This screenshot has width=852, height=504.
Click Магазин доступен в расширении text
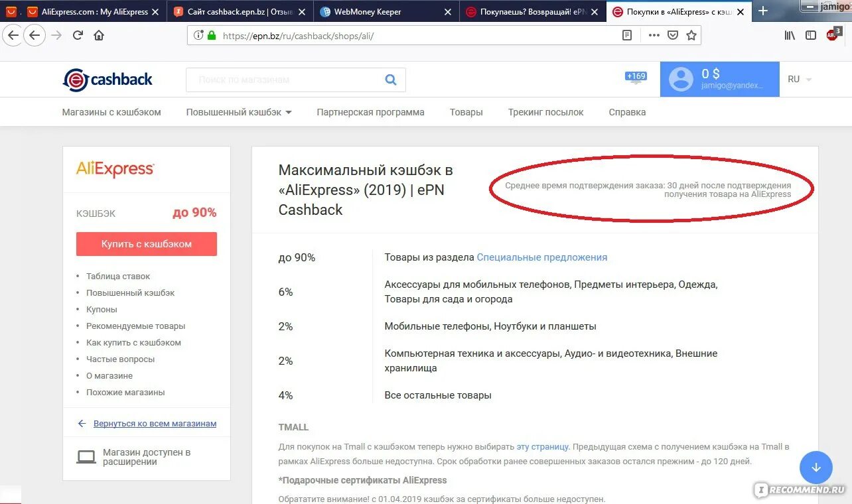coord(147,457)
